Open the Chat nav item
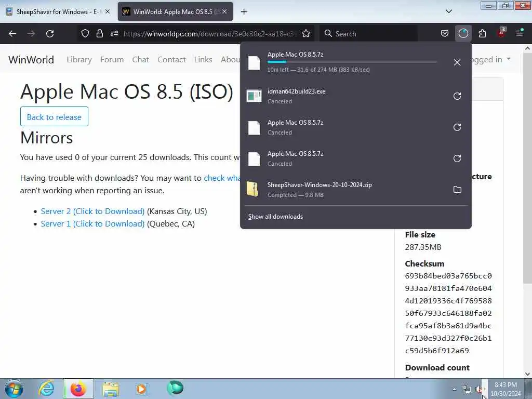Image resolution: width=532 pixels, height=399 pixels. pos(140,59)
